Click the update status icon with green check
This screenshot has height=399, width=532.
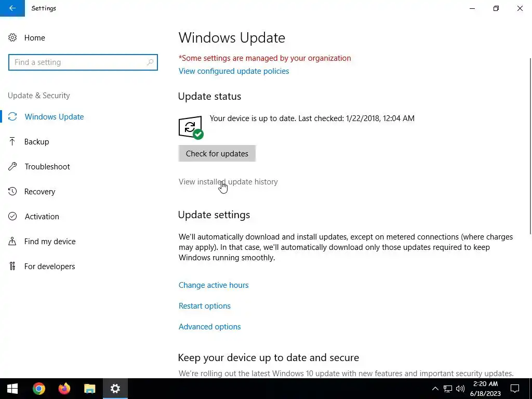click(191, 128)
